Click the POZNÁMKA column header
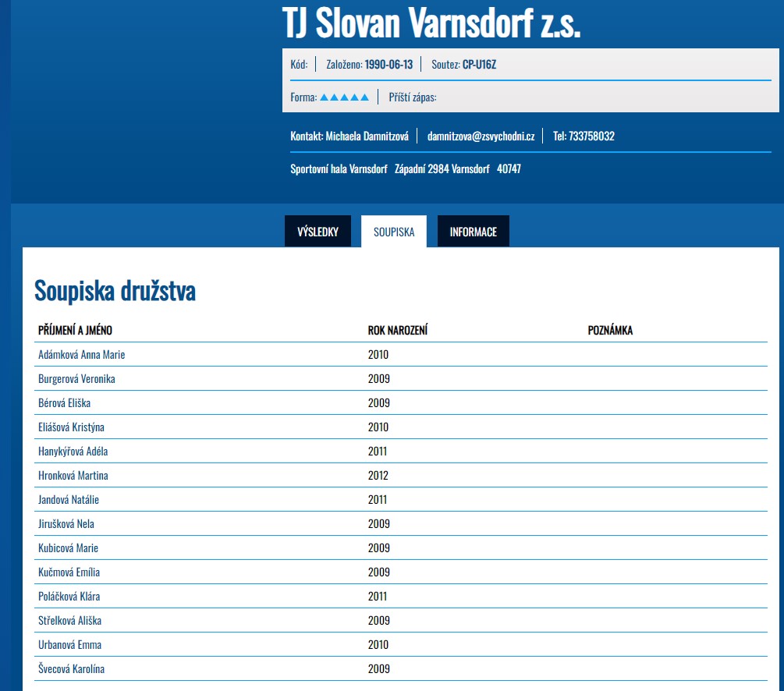 tap(610, 330)
